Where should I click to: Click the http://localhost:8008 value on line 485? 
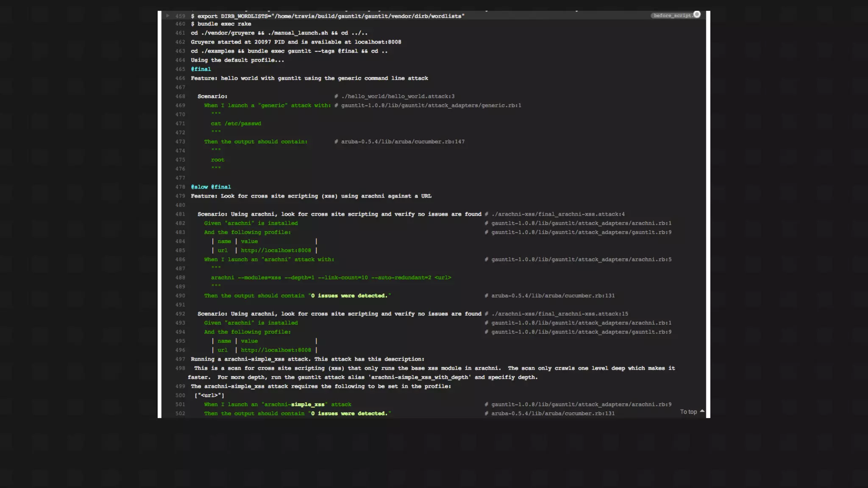click(276, 250)
